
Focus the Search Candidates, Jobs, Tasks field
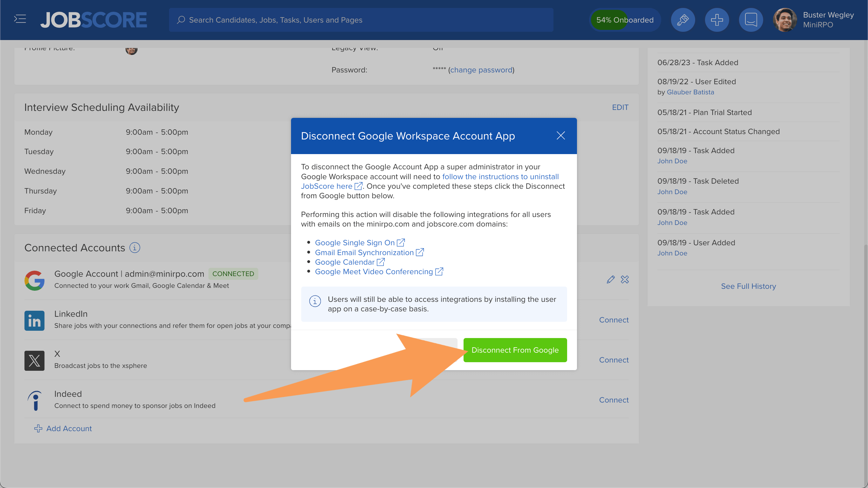[361, 20]
